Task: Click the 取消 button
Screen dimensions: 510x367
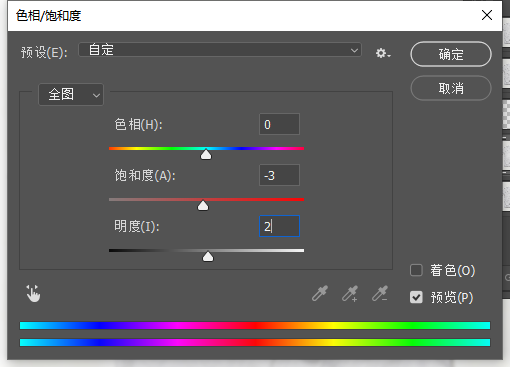Action: tap(451, 88)
